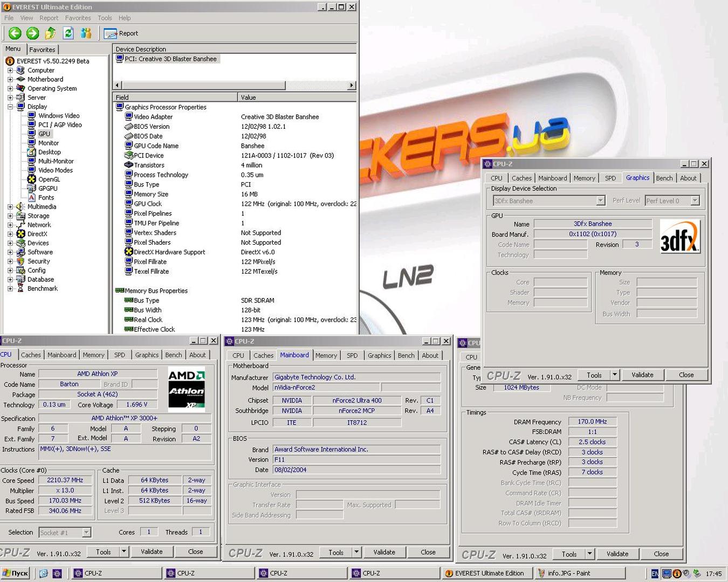Click the Motherboard icon in EVEREST tree
Screen dimensions: 728x582
pos(20,79)
